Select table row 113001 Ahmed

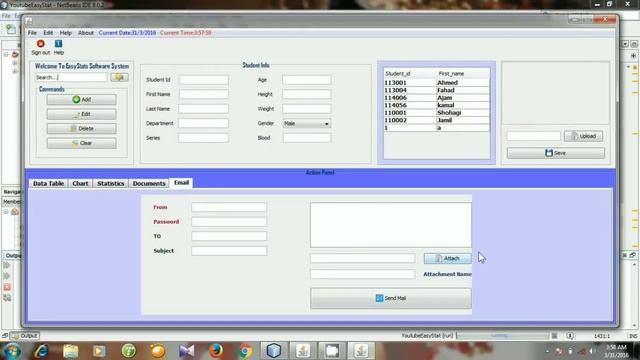(x=436, y=83)
